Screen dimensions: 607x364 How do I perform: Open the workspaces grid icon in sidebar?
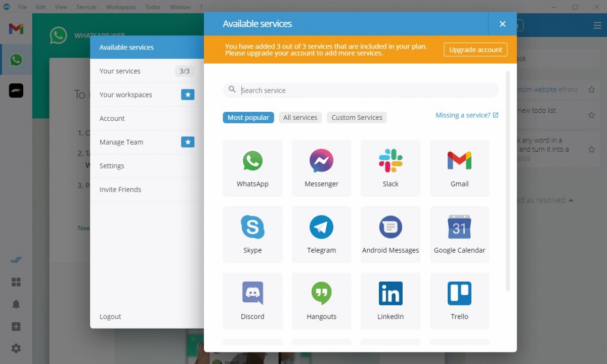coord(16,282)
